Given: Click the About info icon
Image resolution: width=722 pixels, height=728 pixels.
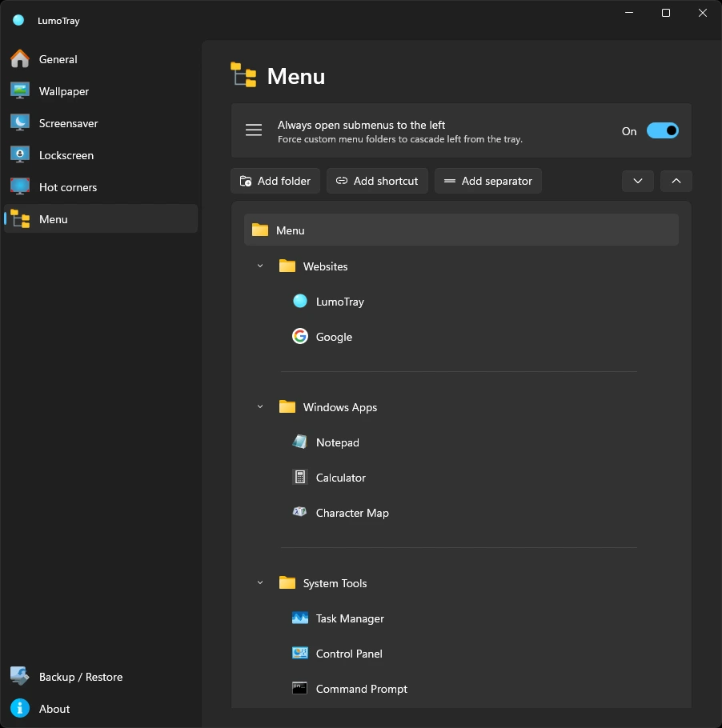Looking at the screenshot, I should point(20,709).
